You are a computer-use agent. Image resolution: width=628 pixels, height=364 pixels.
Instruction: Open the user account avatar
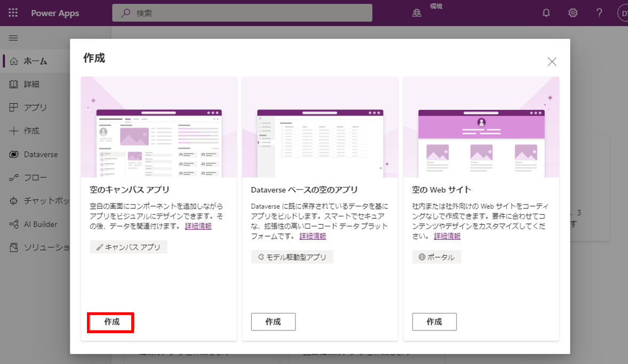623,13
